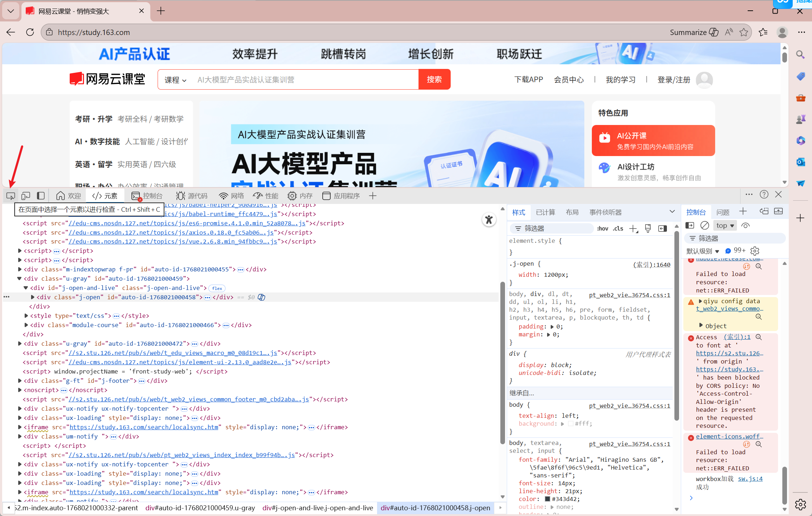Screen dimensions: 812x516
Task: Create a live expression with the eye icon
Action: 745,225
